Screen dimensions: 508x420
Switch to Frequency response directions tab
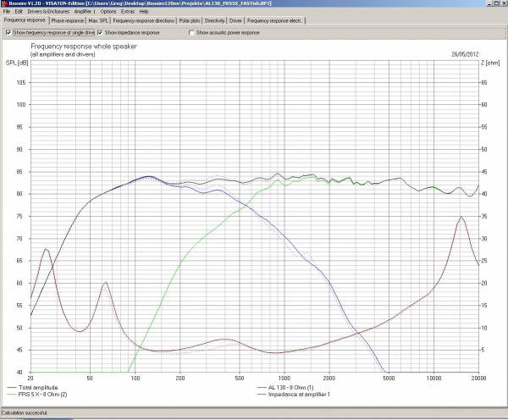point(144,20)
